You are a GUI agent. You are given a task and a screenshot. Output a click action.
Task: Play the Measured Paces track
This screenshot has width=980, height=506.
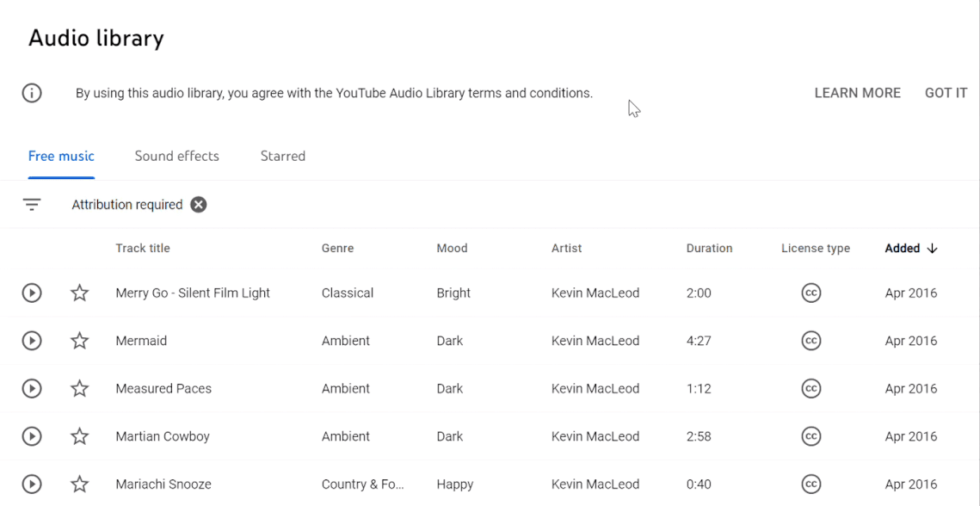(31, 388)
